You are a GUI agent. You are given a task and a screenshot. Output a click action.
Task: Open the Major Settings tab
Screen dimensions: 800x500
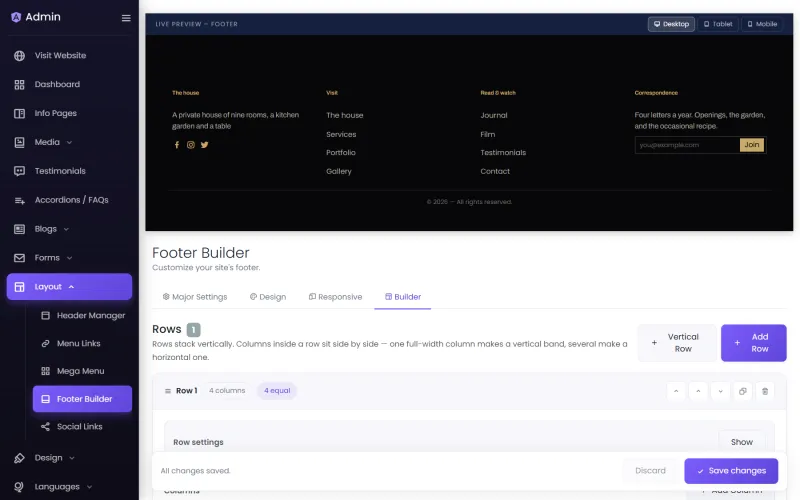(x=195, y=297)
